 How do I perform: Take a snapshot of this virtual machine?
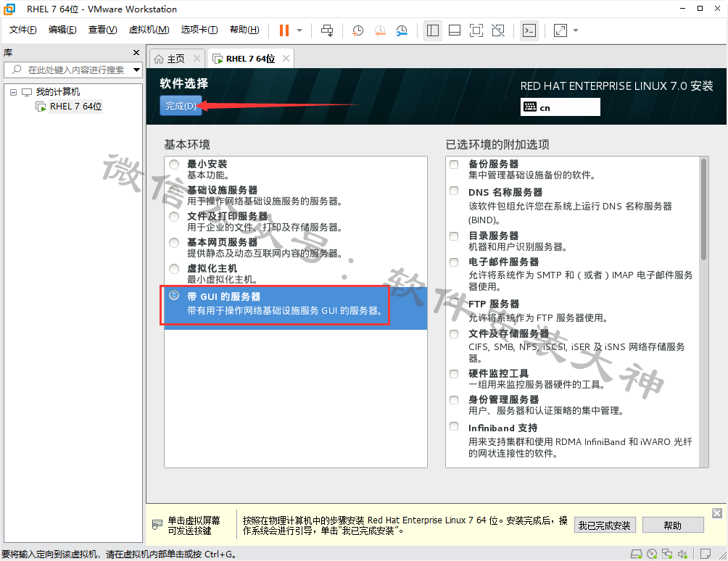click(x=357, y=30)
